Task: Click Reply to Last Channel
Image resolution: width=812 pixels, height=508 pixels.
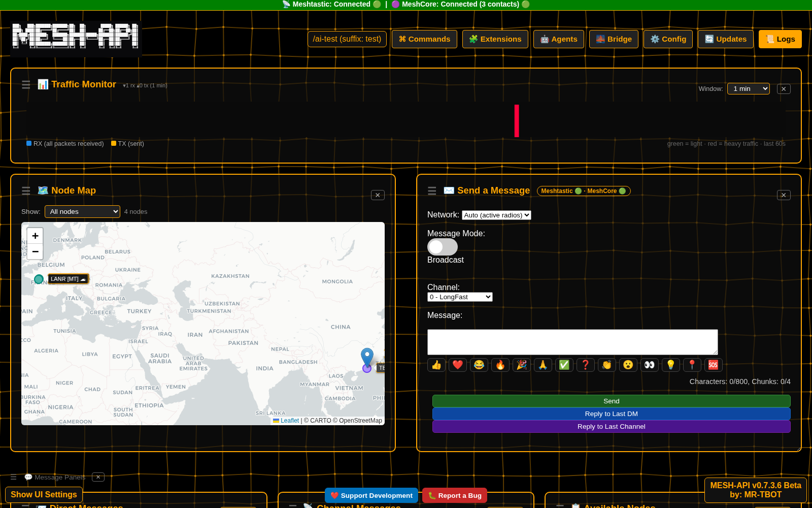Action: [612, 426]
